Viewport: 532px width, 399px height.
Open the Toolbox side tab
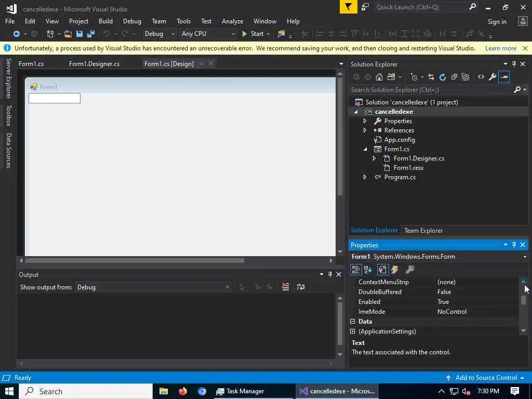(x=8, y=115)
